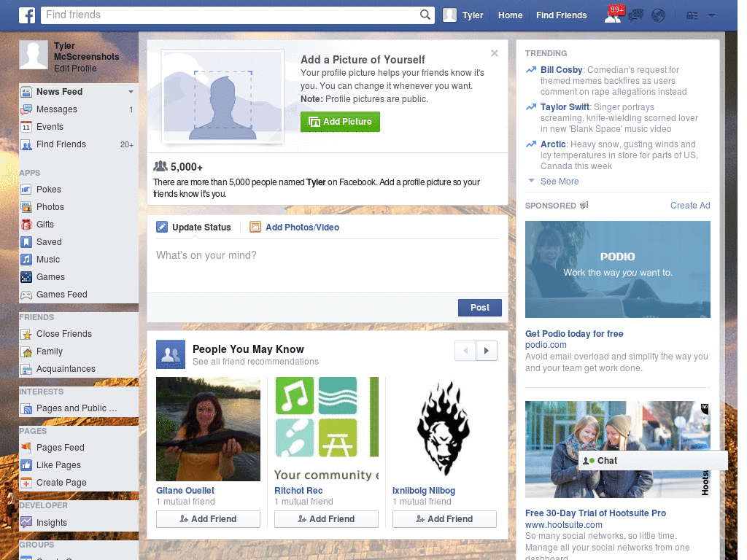
Task: Open Events calendar icon in sidebar
Action: (26, 127)
